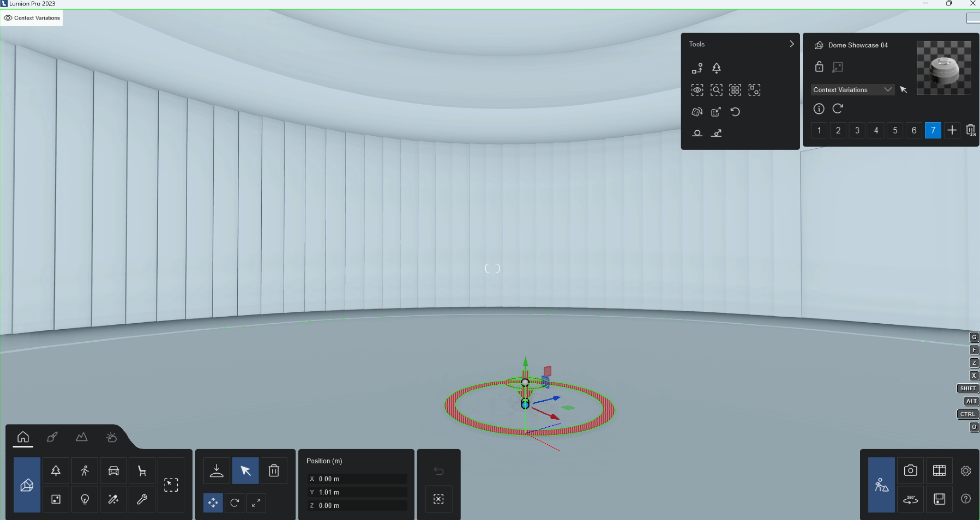The width and height of the screenshot is (980, 520).
Task: Choose the Transport (car) object category
Action: (113, 471)
